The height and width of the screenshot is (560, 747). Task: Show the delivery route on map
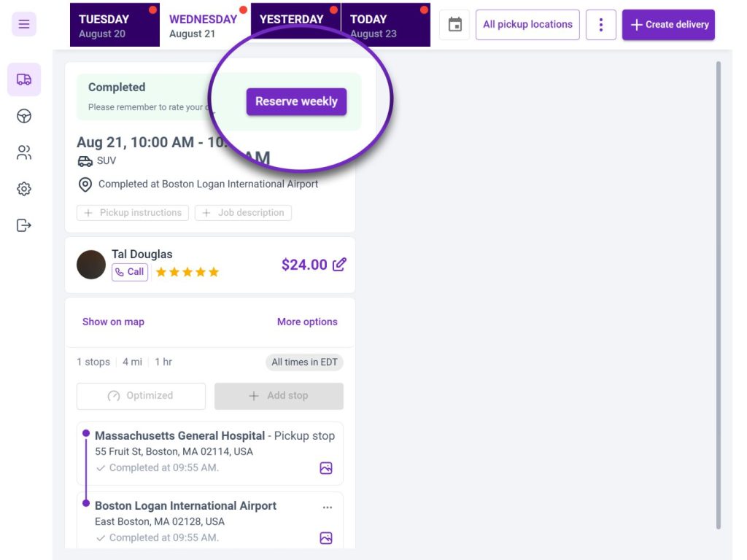coord(113,321)
